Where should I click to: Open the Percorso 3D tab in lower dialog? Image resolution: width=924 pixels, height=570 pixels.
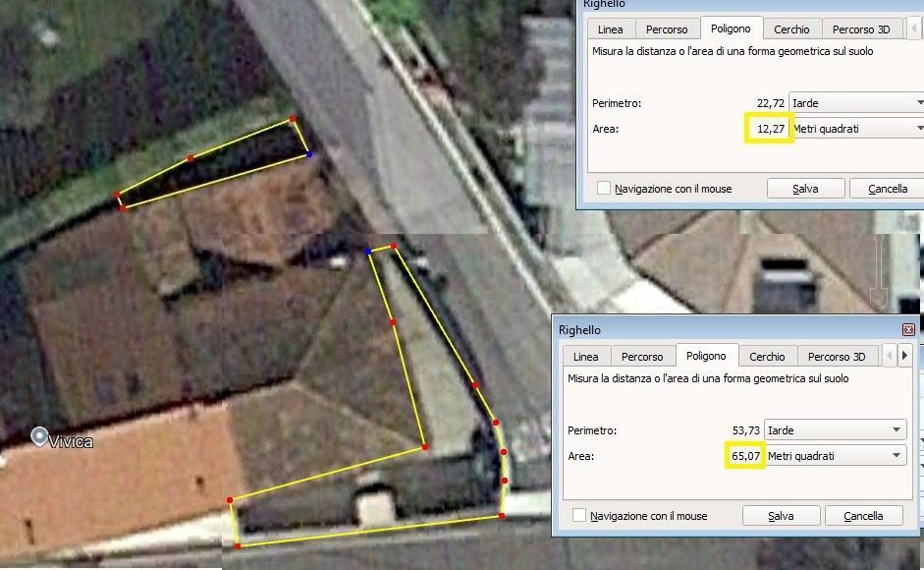(837, 357)
